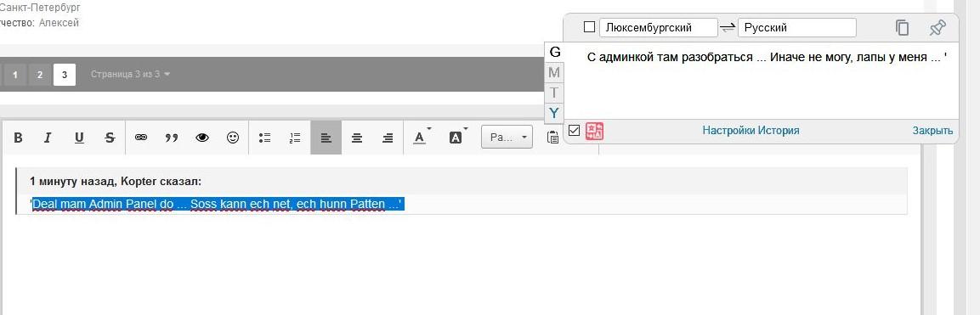Open Настройки link in translator popup
Viewport: 980px width, 315px height.
pos(729,131)
